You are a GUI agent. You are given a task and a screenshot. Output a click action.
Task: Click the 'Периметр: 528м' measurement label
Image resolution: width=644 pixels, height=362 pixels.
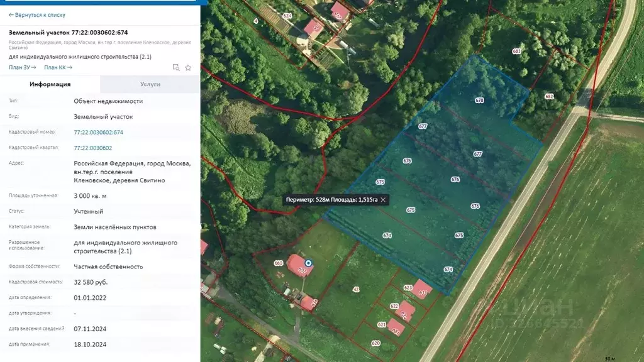[x=308, y=200]
